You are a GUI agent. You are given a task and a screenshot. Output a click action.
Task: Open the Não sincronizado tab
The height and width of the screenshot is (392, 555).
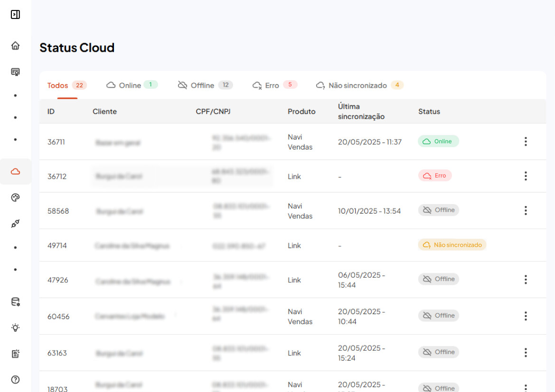359,85
